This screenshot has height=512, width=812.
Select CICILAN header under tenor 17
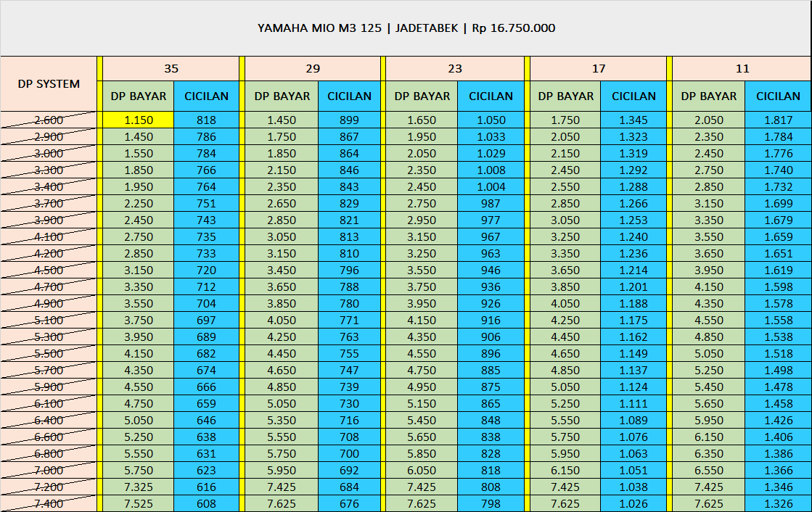click(633, 96)
